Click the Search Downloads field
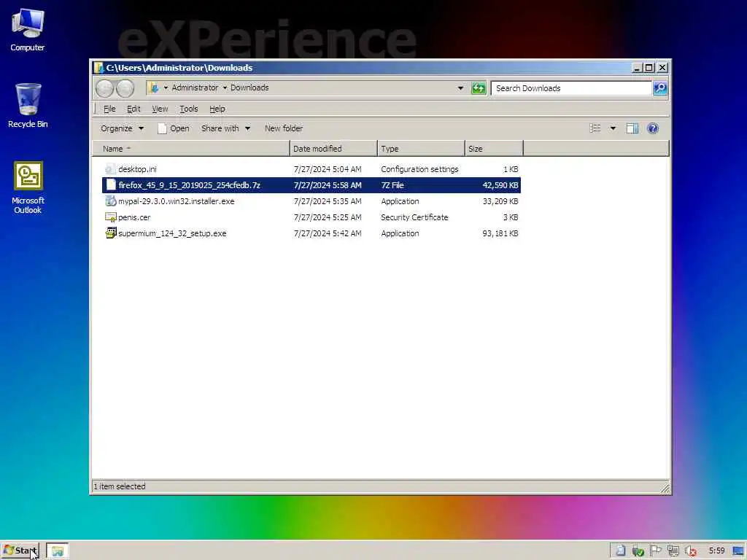Viewport: 747px width, 560px height. click(x=571, y=88)
